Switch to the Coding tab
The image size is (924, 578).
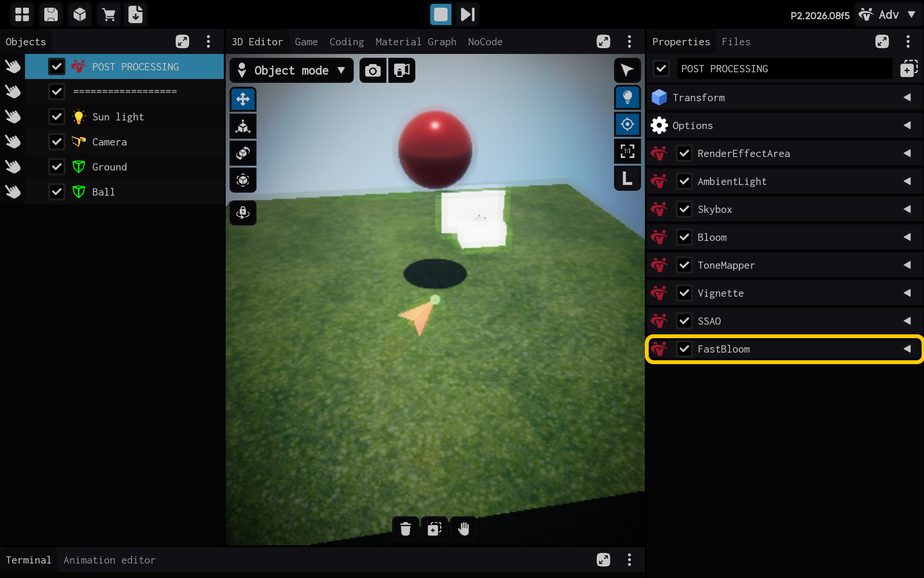346,42
